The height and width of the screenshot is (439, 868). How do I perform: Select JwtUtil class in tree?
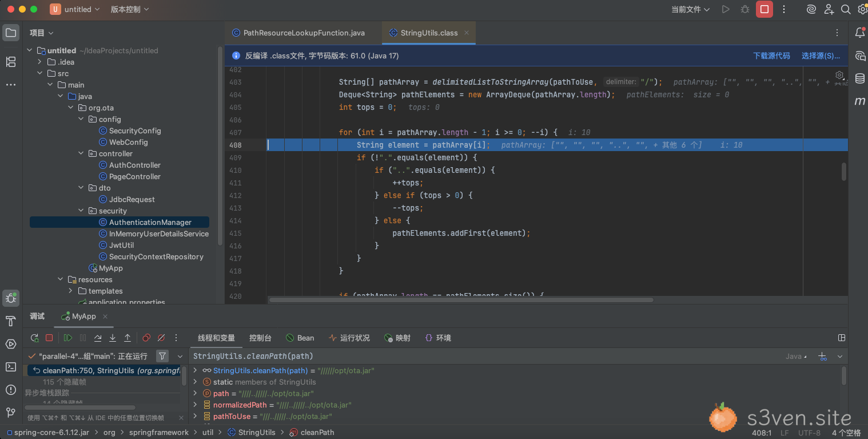pyautogui.click(x=121, y=245)
